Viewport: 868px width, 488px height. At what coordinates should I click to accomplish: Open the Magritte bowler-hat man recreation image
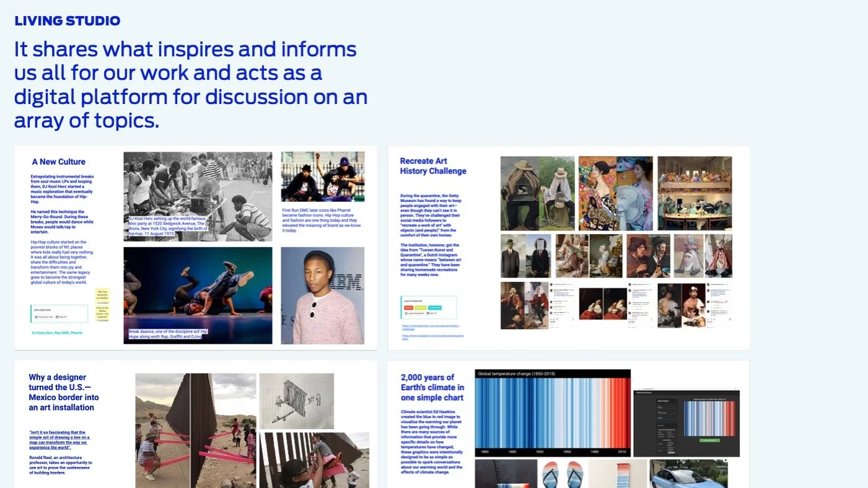pyautogui.click(x=525, y=255)
